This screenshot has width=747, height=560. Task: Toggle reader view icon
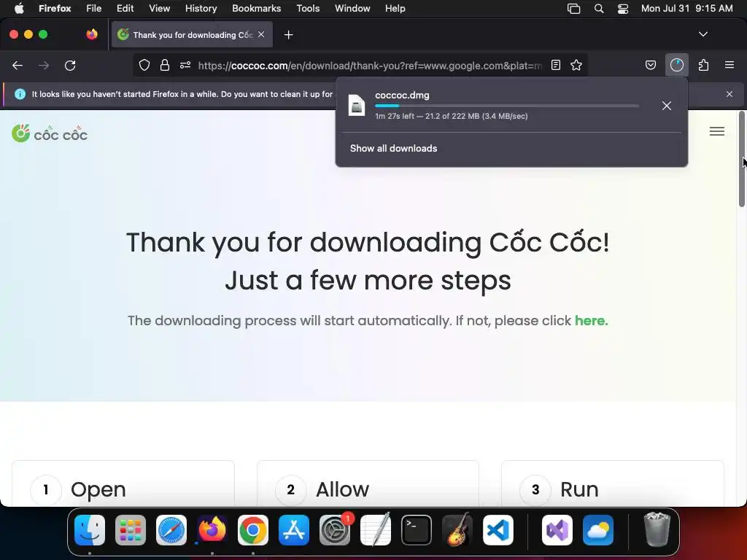pos(555,65)
